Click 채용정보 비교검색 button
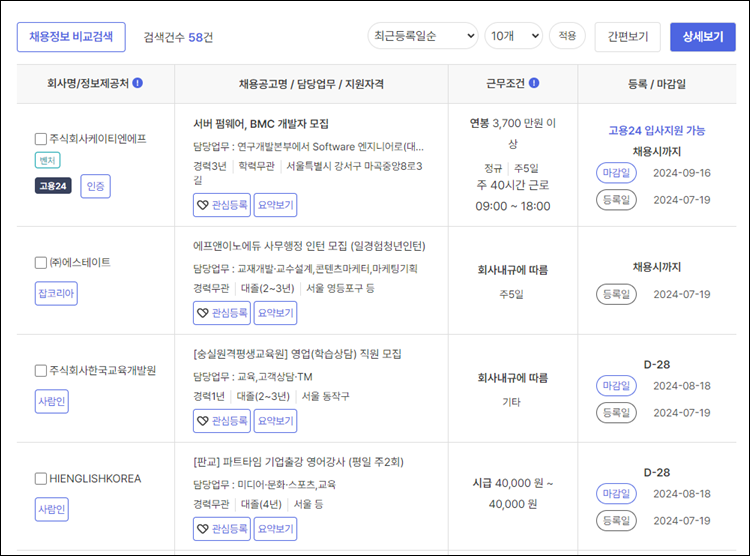The height and width of the screenshot is (556, 750). (x=71, y=37)
